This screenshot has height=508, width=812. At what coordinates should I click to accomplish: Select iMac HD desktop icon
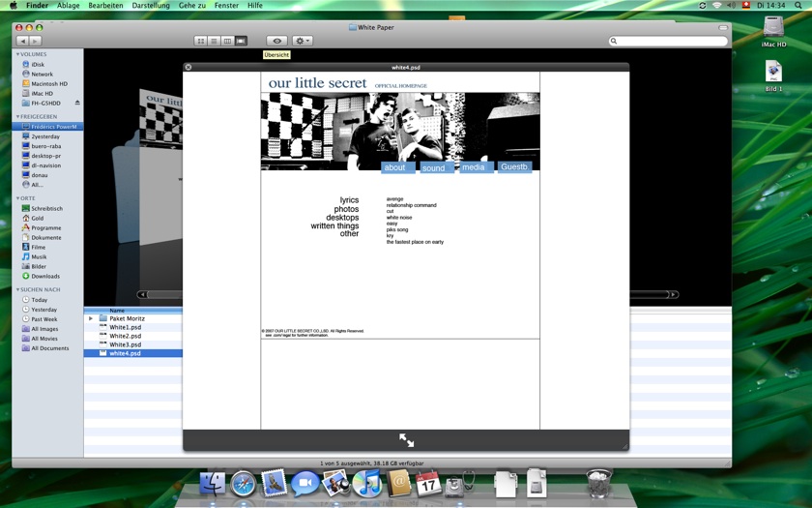click(x=773, y=32)
